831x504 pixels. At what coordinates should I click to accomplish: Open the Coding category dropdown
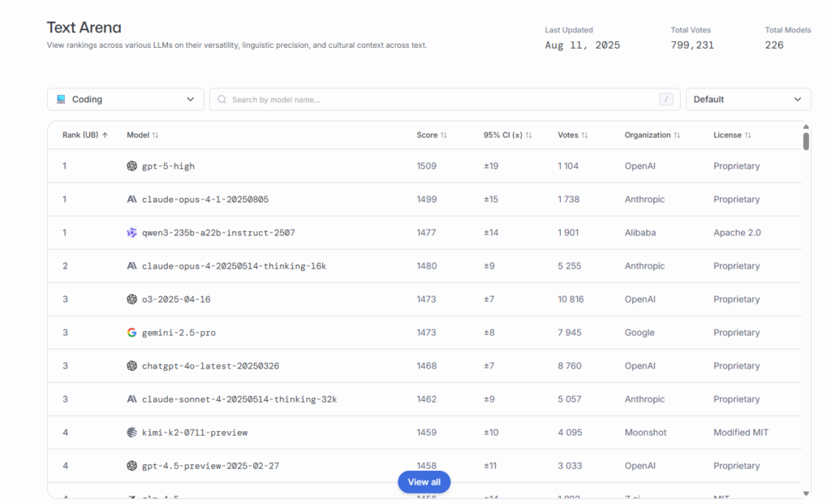(x=126, y=99)
